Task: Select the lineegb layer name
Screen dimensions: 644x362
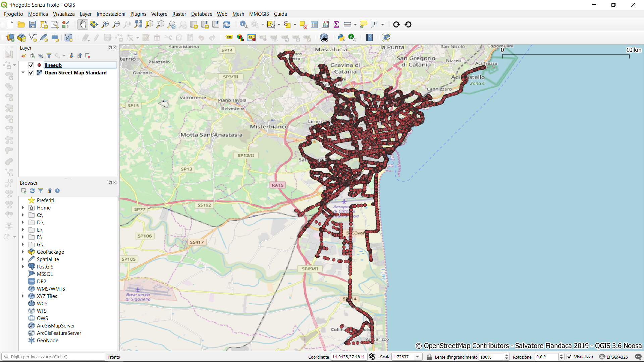Action: click(x=53, y=65)
